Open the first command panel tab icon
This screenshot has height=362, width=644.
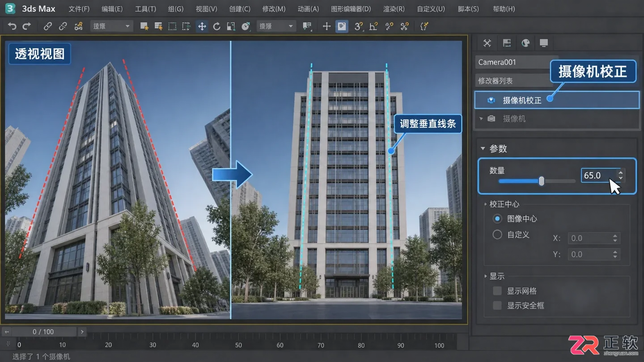487,43
